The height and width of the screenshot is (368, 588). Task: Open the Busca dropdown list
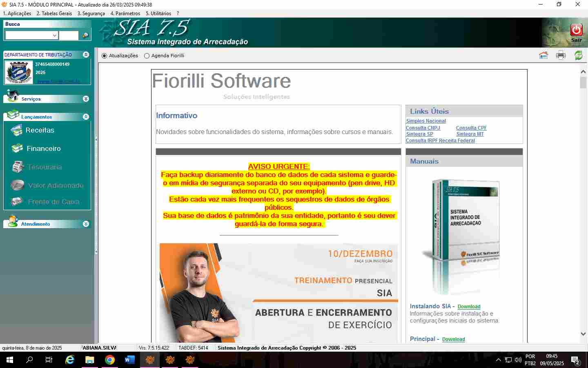point(55,36)
